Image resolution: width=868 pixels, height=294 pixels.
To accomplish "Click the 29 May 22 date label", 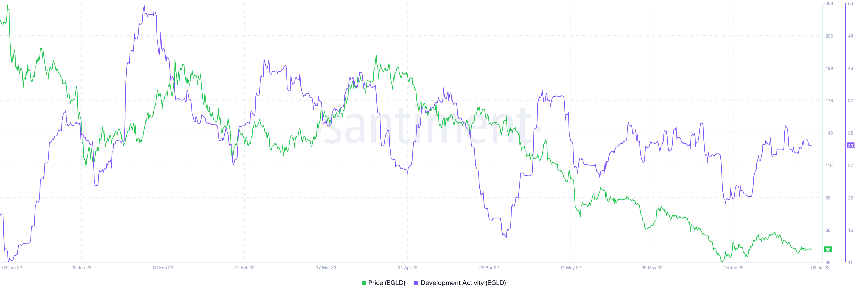I will pos(652,268).
